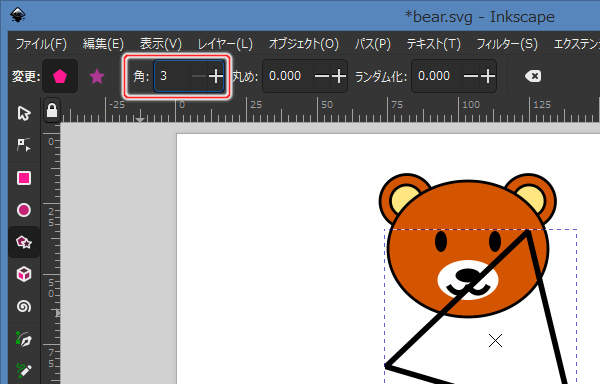600x384 pixels.
Task: Open the レイヤー(L) menu
Action: (x=225, y=44)
